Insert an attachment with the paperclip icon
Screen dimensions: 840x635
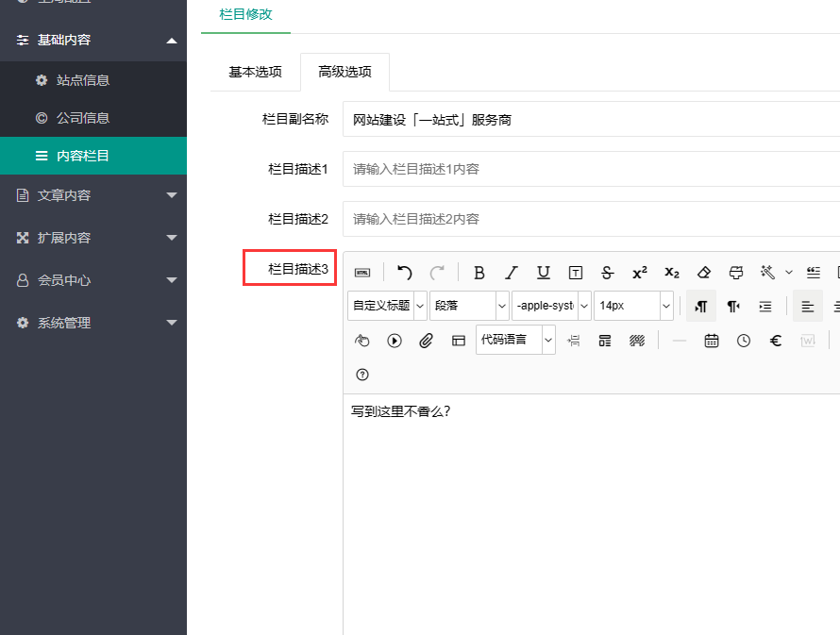(x=426, y=340)
